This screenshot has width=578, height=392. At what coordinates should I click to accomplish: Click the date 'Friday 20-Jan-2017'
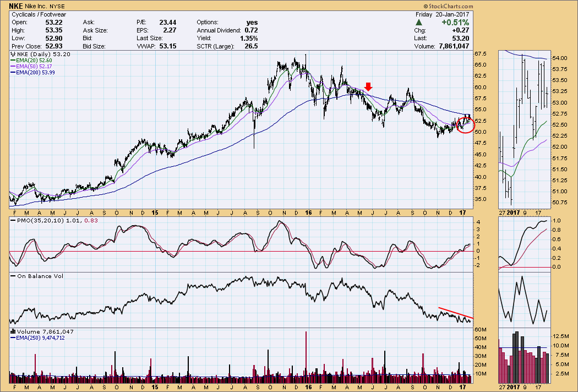443,14
